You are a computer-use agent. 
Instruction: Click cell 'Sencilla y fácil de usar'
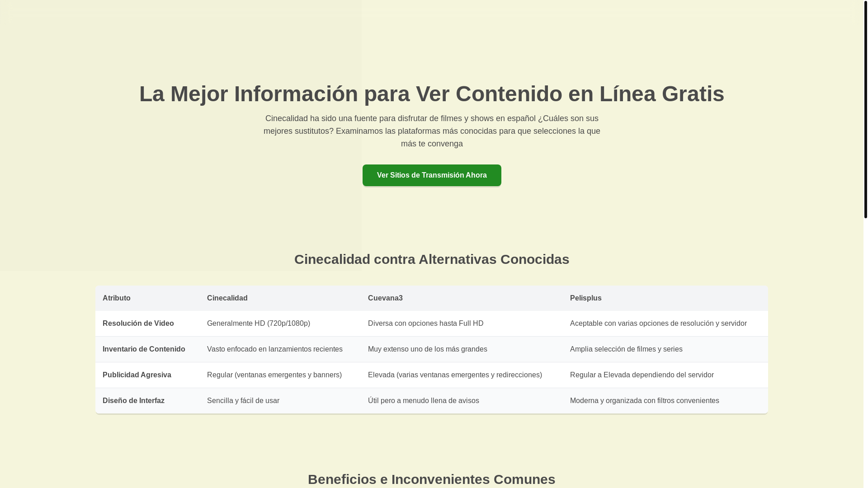280,401
